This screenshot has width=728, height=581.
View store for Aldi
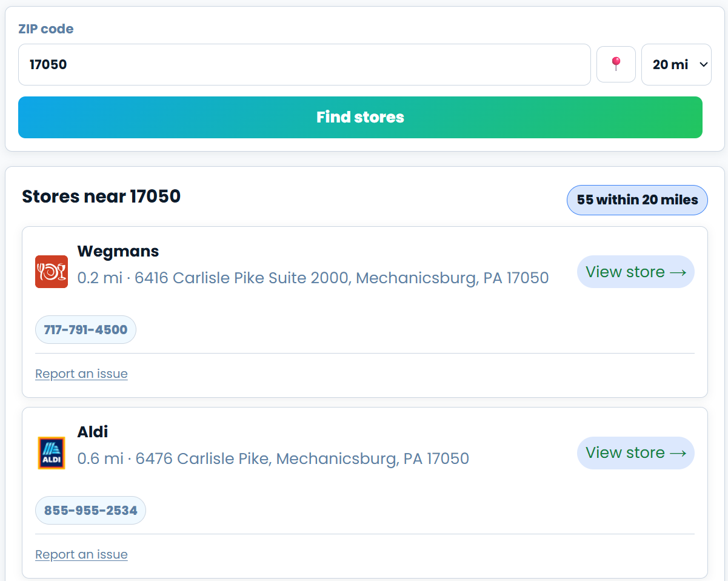(x=636, y=453)
